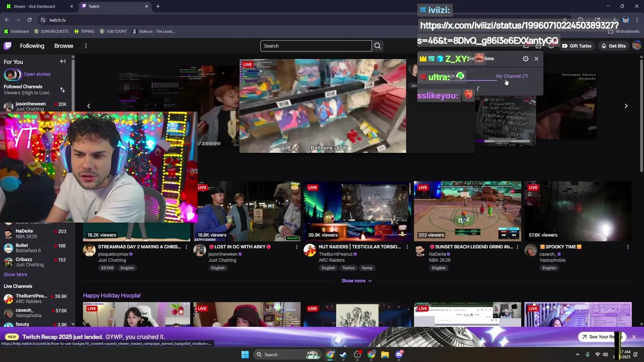Open NaDeXe avatar beside SUNSET BEACH
The image size is (644, 362).
420,250
